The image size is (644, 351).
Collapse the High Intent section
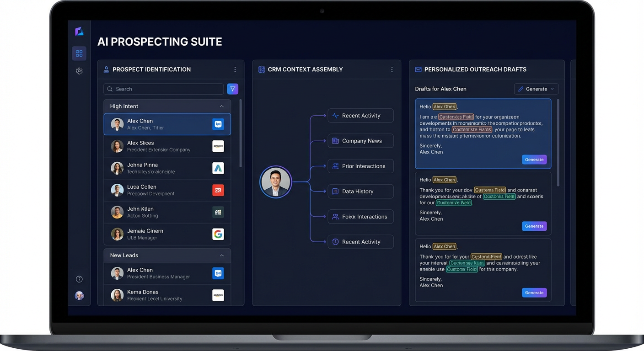coord(222,106)
